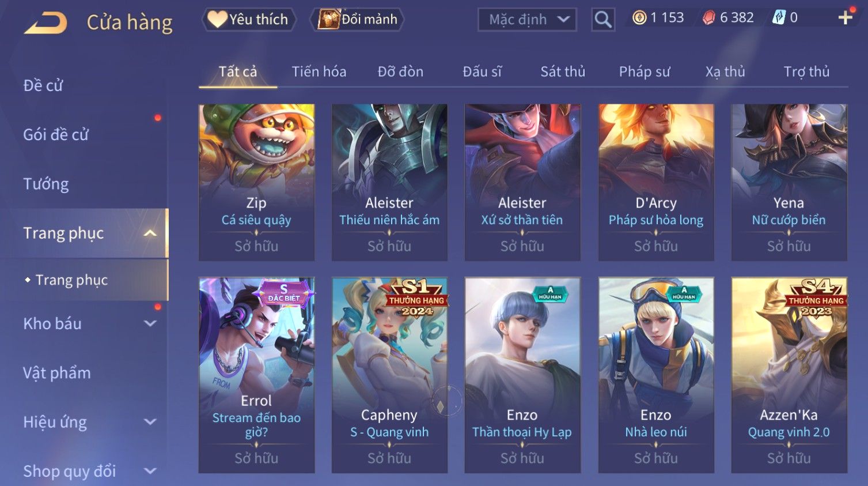
Task: Open Đổi mảnh chest exchange
Action: pyautogui.click(x=358, y=20)
